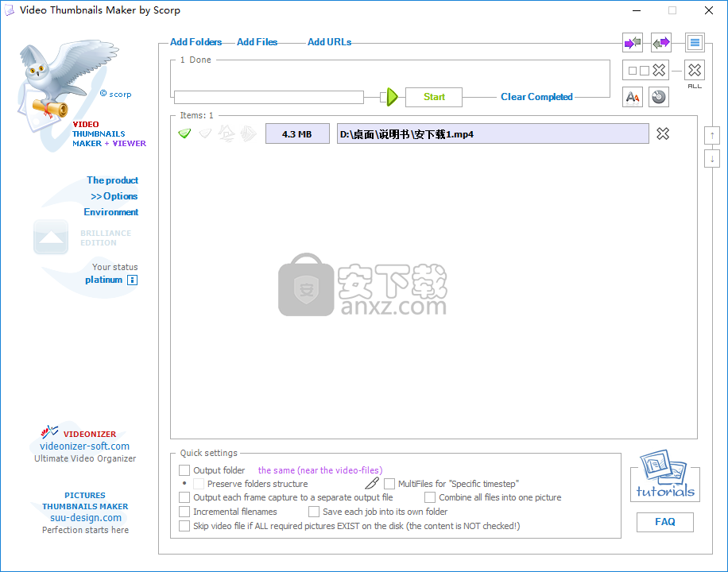The image size is (728, 572).
Task: Open the blue lined list view icon
Action: (x=695, y=43)
